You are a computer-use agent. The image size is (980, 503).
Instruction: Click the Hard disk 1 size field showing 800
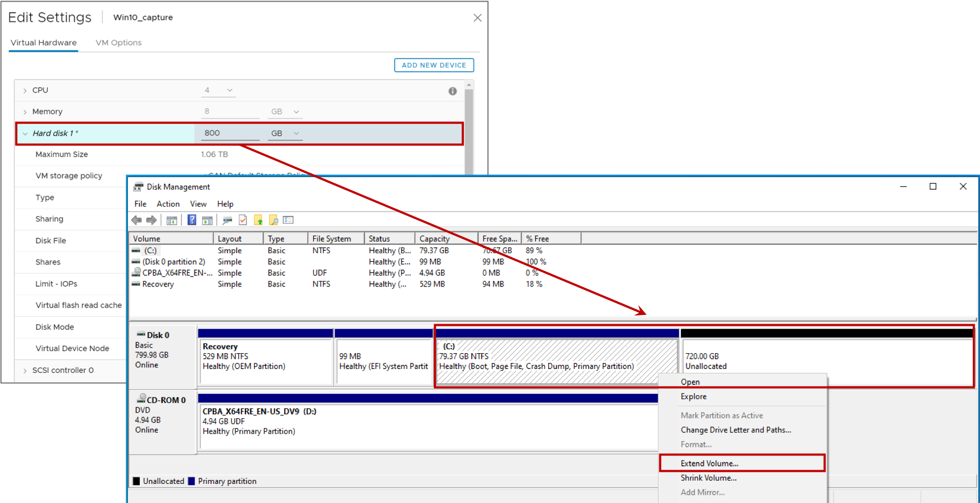point(230,133)
